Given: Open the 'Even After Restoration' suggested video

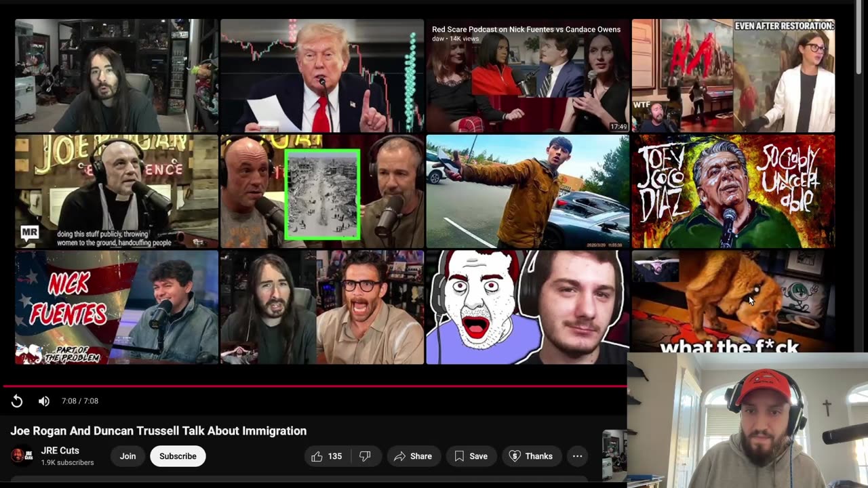Looking at the screenshot, I should pos(733,75).
